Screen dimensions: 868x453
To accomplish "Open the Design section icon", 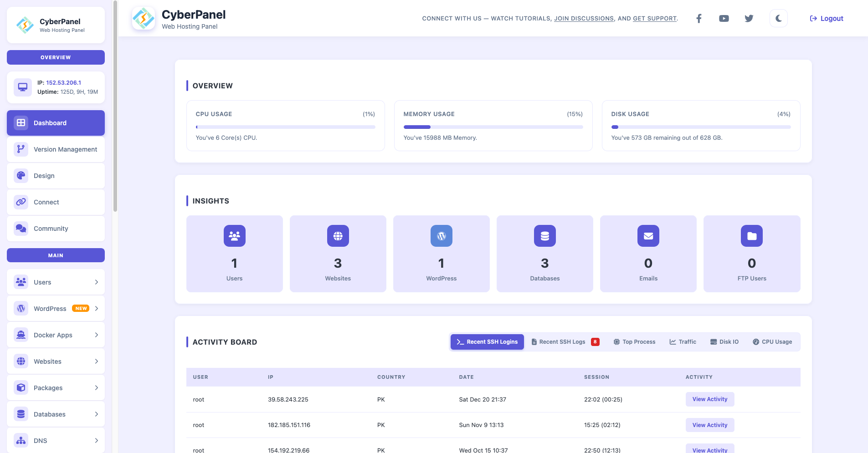I will 21,175.
